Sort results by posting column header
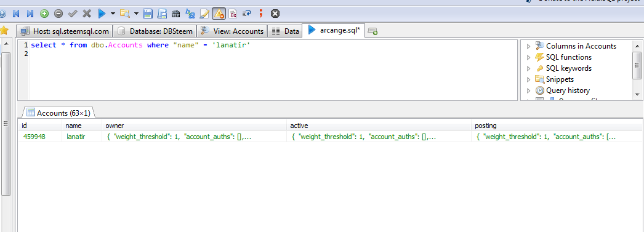This screenshot has height=232, width=644. coord(557,126)
